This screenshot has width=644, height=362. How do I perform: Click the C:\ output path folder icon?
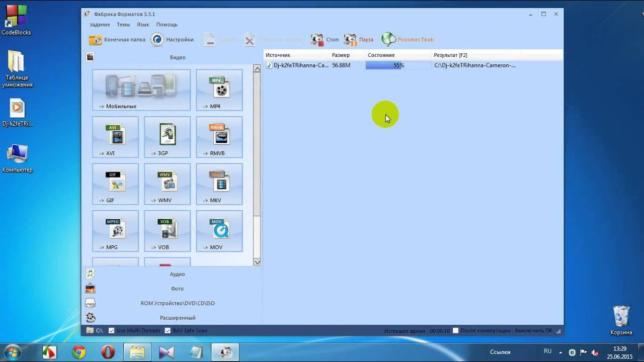pyautogui.click(x=90, y=330)
